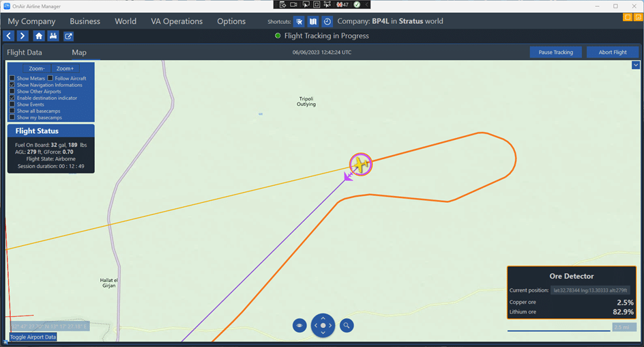Open the My Company menu
The height and width of the screenshot is (347, 644).
click(x=31, y=21)
